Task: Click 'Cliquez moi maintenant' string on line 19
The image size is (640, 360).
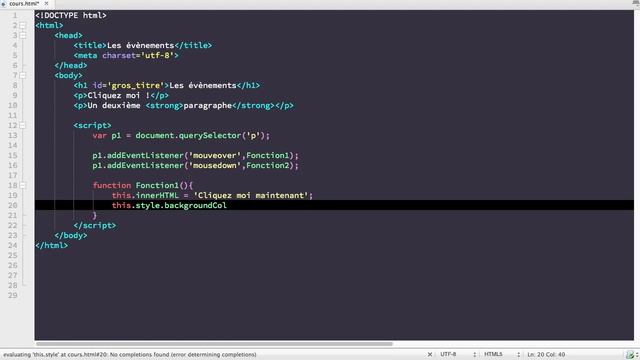Action: pyautogui.click(x=251, y=196)
